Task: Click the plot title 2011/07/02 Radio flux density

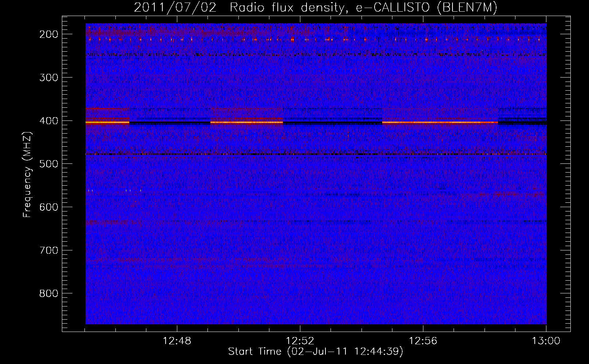Action: pyautogui.click(x=316, y=8)
